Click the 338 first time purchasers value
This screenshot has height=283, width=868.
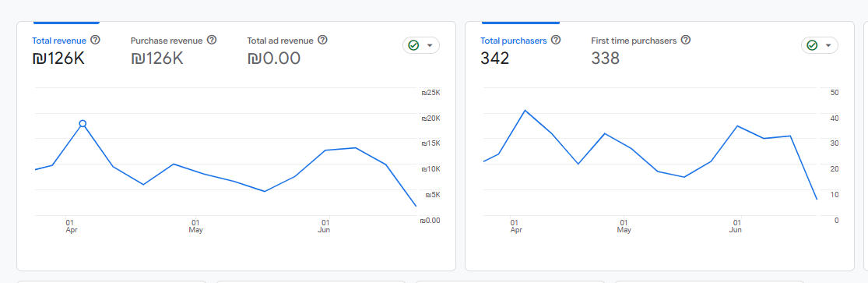click(x=606, y=58)
